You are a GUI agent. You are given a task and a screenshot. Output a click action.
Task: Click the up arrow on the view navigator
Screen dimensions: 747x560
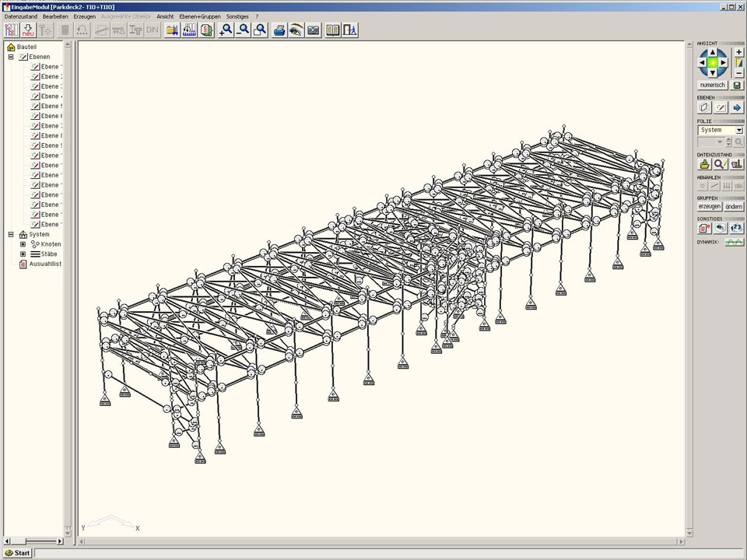click(x=713, y=52)
